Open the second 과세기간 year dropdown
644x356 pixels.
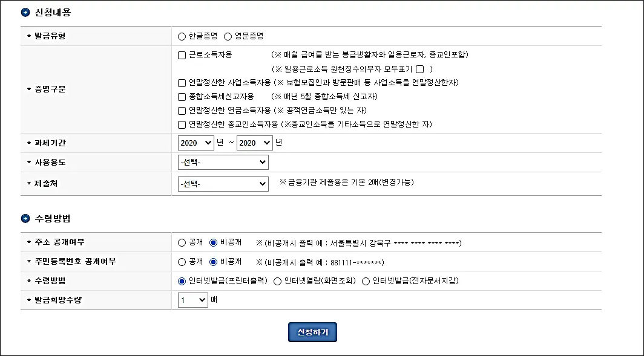tap(254, 143)
